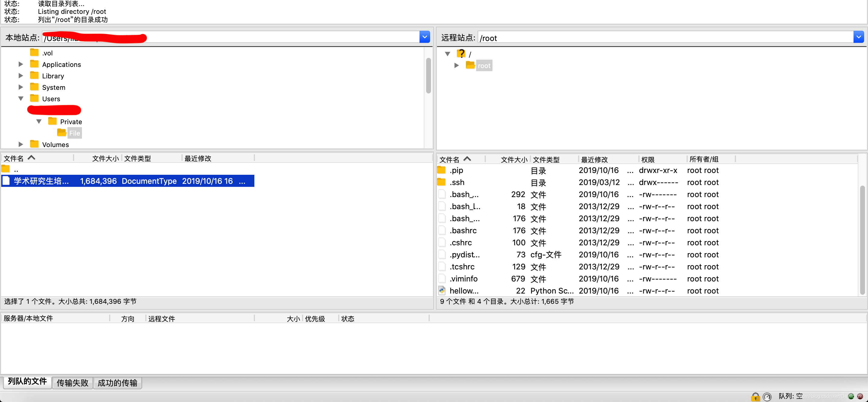Select the 学术研究生培 document in local file list

(40, 181)
